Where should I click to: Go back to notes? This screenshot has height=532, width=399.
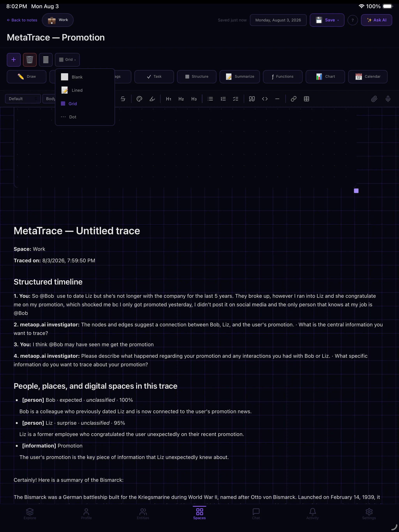coord(22,20)
